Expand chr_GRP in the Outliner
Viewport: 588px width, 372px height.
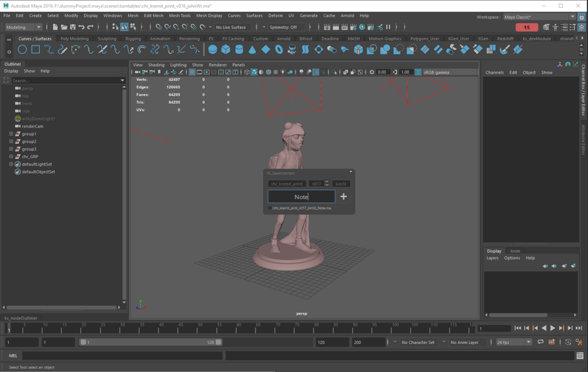[x=11, y=156]
